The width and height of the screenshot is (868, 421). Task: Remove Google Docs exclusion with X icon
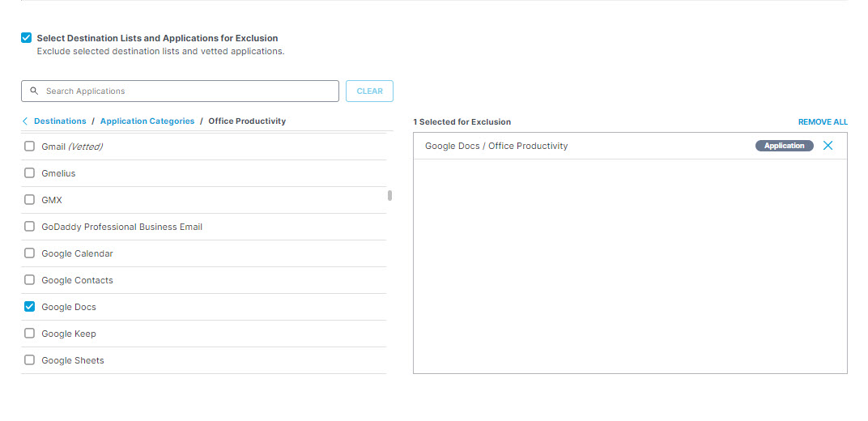(x=828, y=146)
